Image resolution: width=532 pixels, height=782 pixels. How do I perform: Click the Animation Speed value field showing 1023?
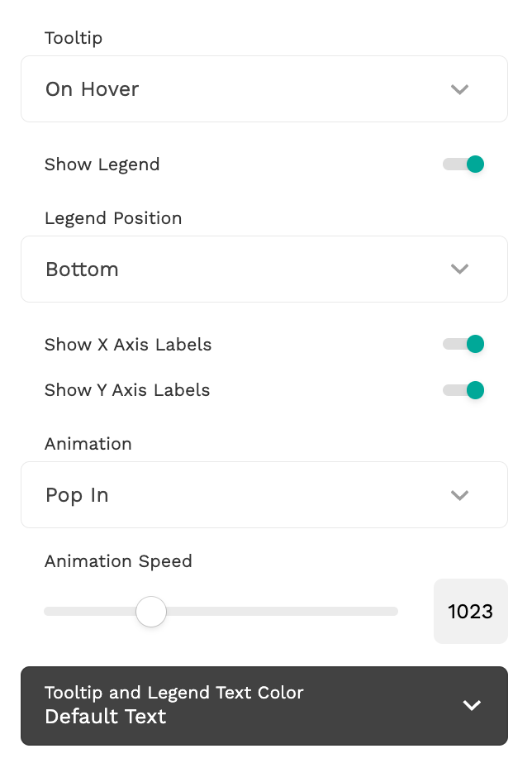(470, 612)
